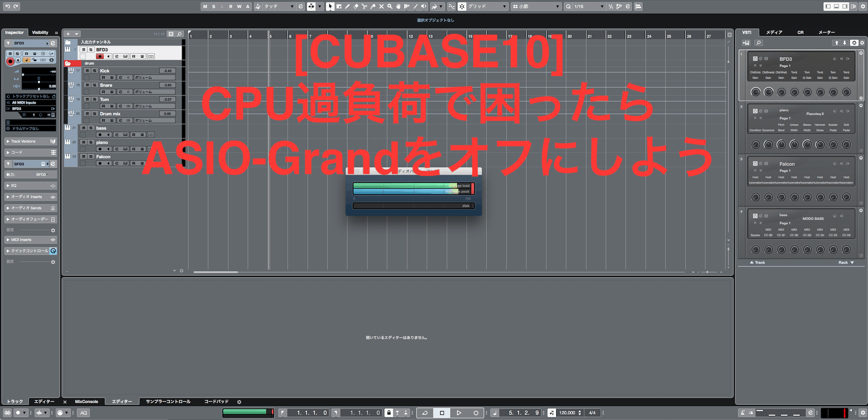
Task: Click the transport Record button
Action: pyautogui.click(x=476, y=413)
